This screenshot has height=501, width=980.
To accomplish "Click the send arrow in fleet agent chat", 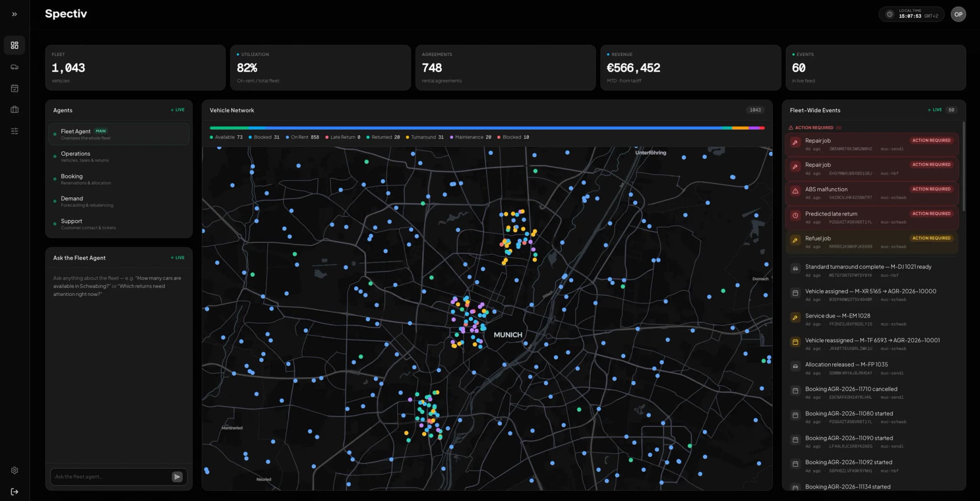I will pyautogui.click(x=177, y=477).
